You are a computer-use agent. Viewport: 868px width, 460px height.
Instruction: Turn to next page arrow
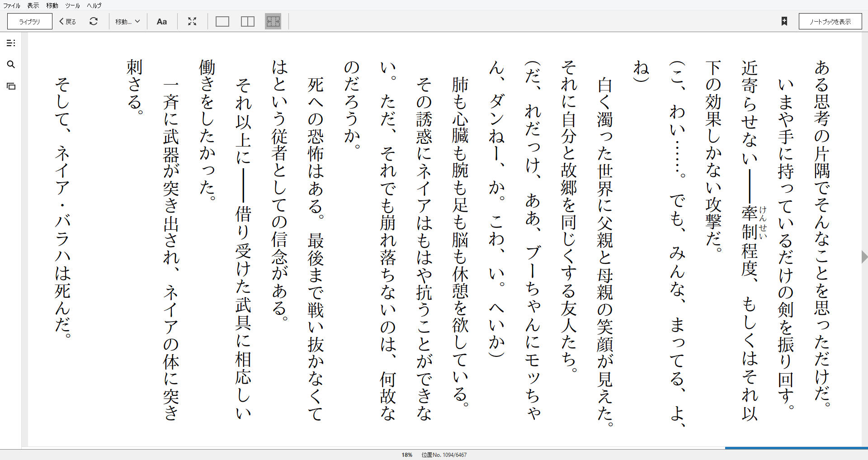coord(864,256)
